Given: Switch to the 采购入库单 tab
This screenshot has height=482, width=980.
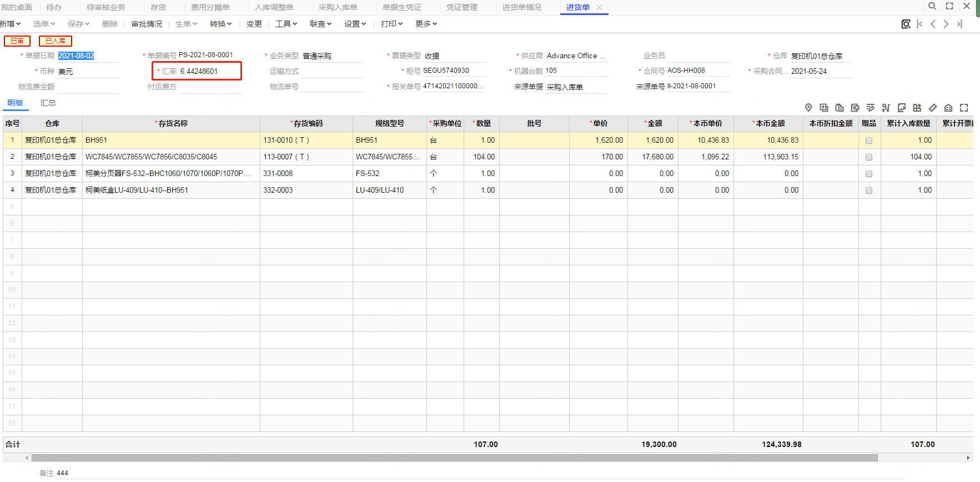Looking at the screenshot, I should pyautogui.click(x=338, y=7).
